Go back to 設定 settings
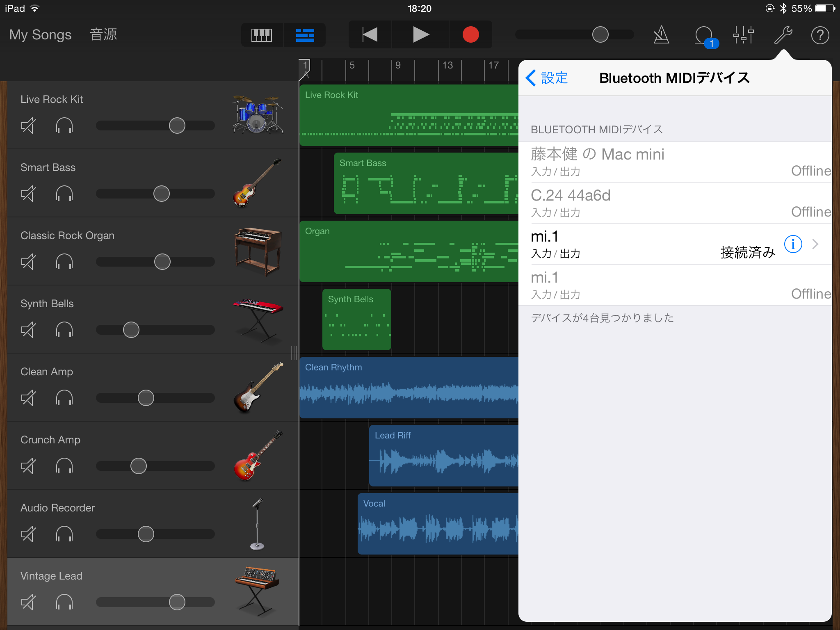The width and height of the screenshot is (840, 630). pos(547,78)
